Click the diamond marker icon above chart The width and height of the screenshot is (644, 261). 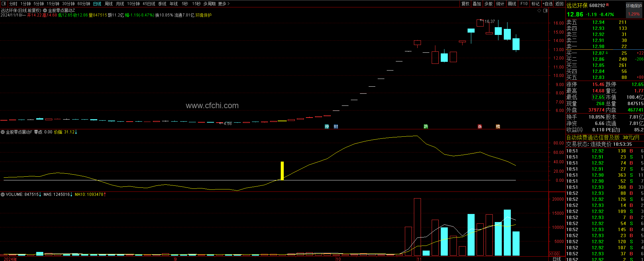click(x=539, y=11)
